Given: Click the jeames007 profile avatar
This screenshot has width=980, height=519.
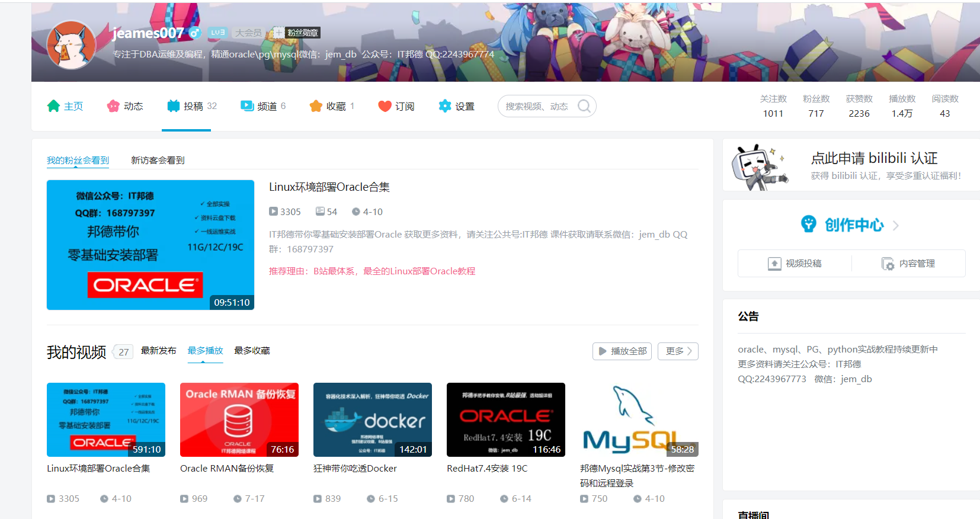Looking at the screenshot, I should 72,46.
